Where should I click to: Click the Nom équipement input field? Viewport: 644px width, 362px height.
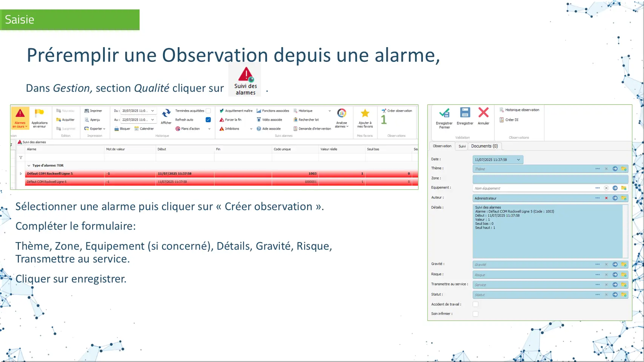coord(532,188)
